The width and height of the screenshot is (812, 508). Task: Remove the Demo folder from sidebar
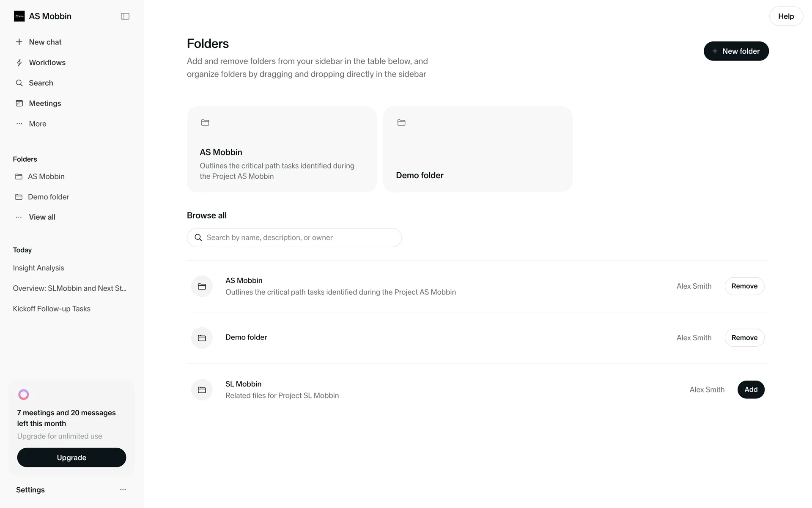[744, 338]
